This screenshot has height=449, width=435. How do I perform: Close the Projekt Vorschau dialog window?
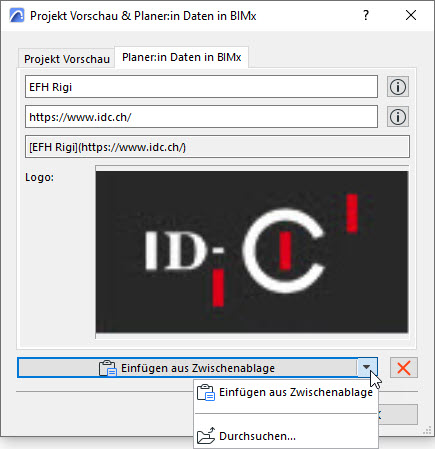(411, 15)
